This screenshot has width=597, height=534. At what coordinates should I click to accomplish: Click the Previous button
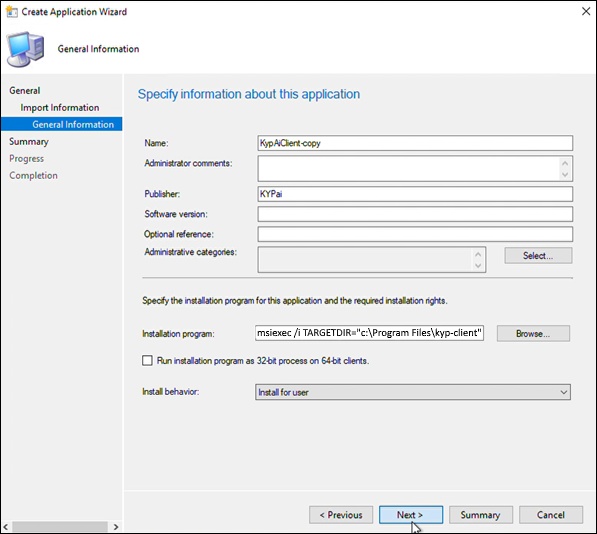(x=341, y=515)
